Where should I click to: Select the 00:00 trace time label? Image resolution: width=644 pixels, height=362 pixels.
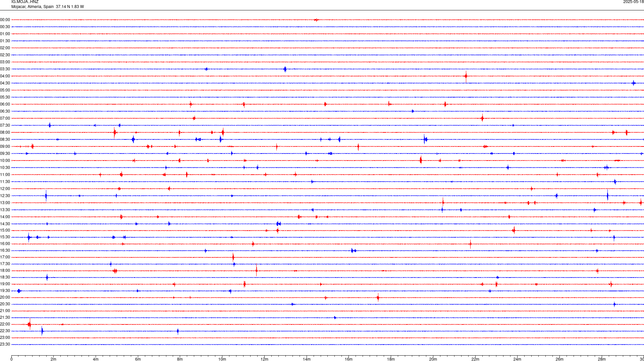pyautogui.click(x=5, y=20)
